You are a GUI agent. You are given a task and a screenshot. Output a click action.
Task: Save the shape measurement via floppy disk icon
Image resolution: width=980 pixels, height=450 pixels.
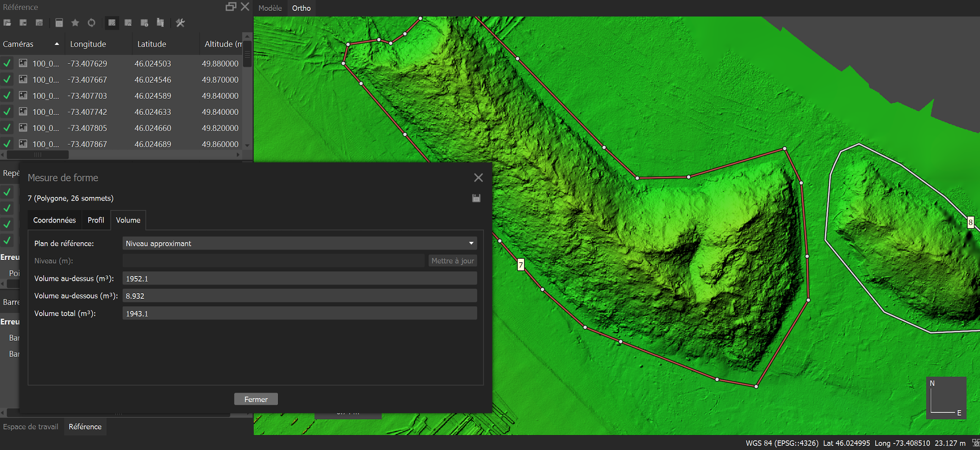click(476, 198)
